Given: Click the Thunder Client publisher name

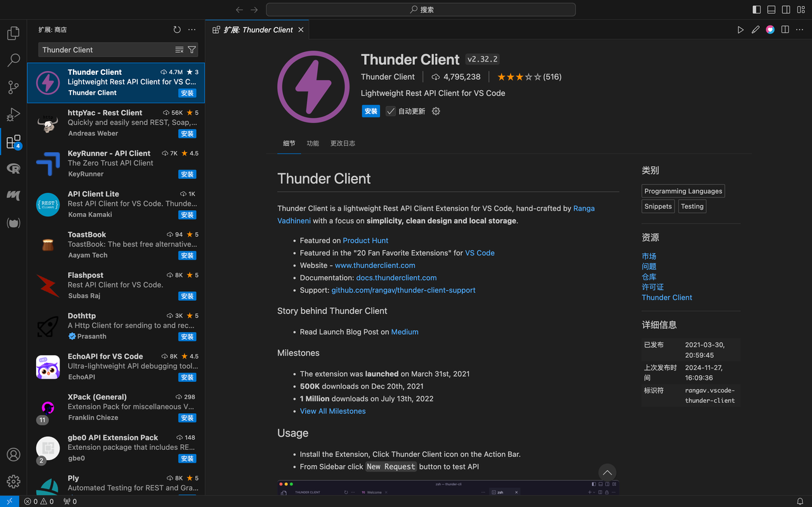Looking at the screenshot, I should [388, 77].
